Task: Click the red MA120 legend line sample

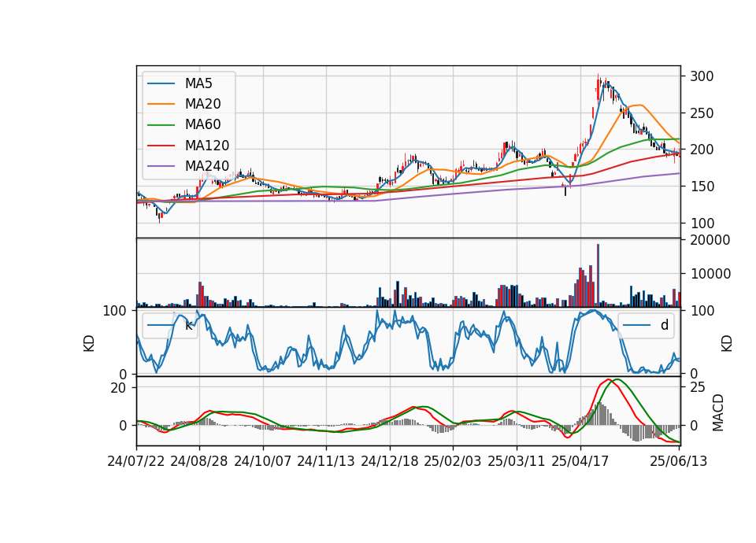Action: (161, 146)
